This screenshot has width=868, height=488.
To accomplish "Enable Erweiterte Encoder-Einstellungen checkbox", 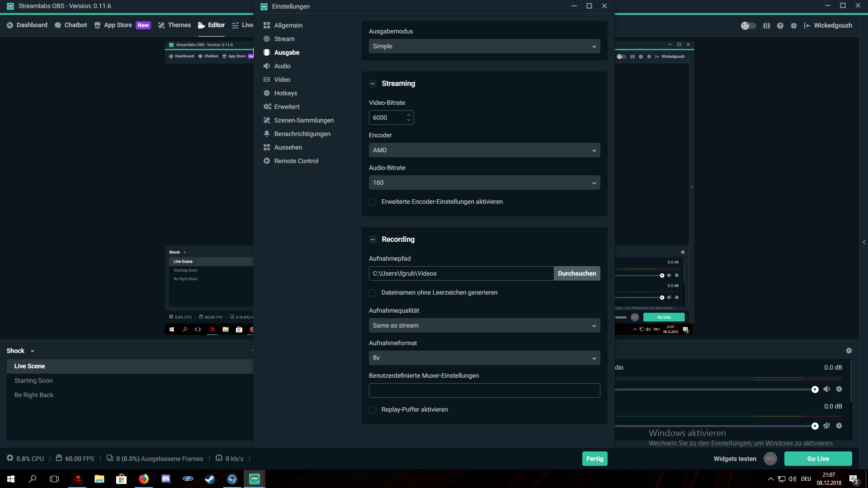I will click(x=373, y=202).
